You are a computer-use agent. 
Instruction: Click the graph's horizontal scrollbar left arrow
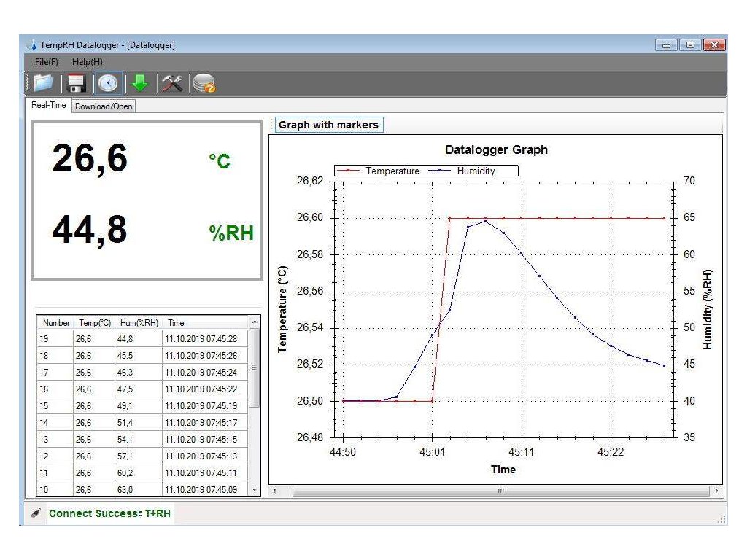274,491
